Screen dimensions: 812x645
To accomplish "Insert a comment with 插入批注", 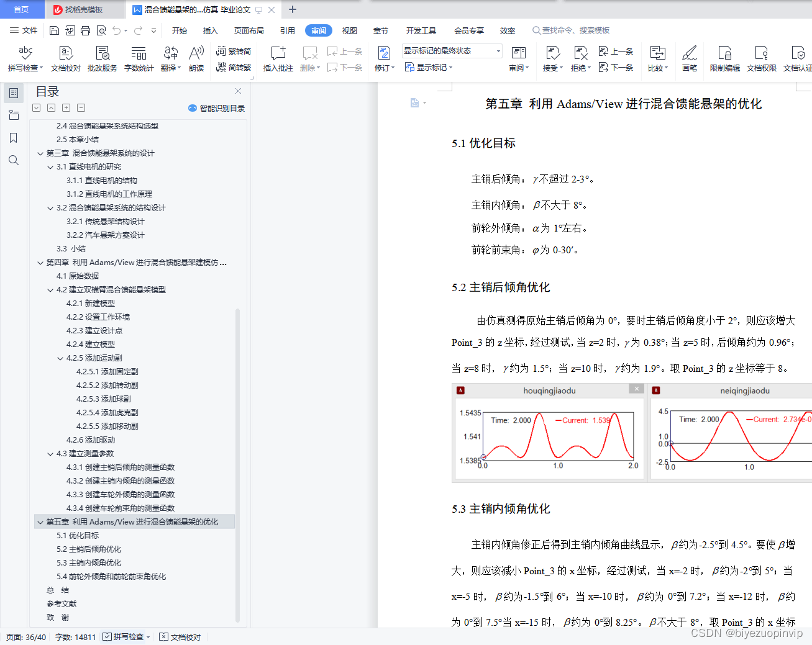I will tap(278, 59).
